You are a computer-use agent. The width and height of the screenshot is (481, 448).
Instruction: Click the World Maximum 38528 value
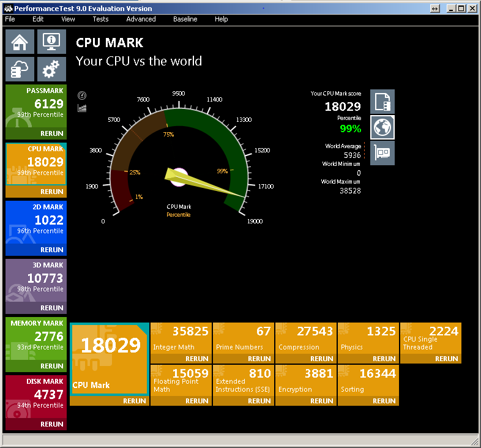click(x=350, y=191)
